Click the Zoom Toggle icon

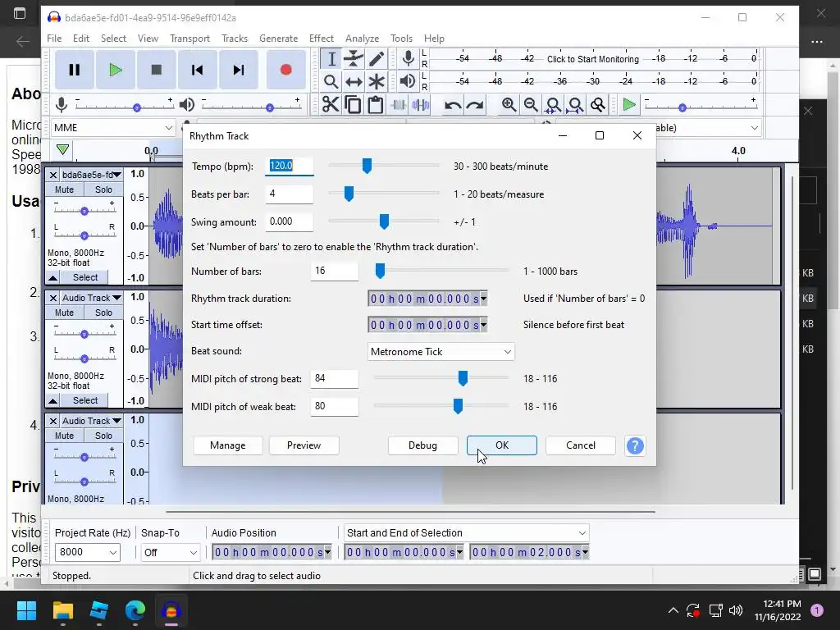point(598,104)
